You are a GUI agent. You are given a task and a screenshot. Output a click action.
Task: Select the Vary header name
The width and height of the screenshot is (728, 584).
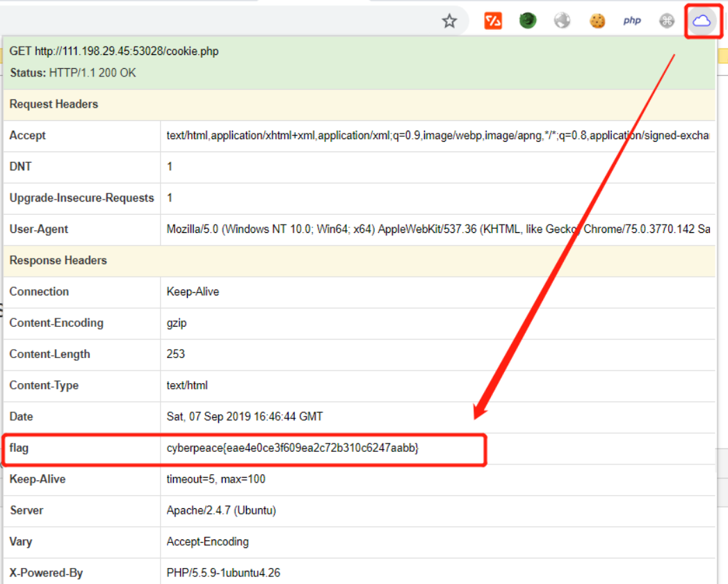point(21,542)
